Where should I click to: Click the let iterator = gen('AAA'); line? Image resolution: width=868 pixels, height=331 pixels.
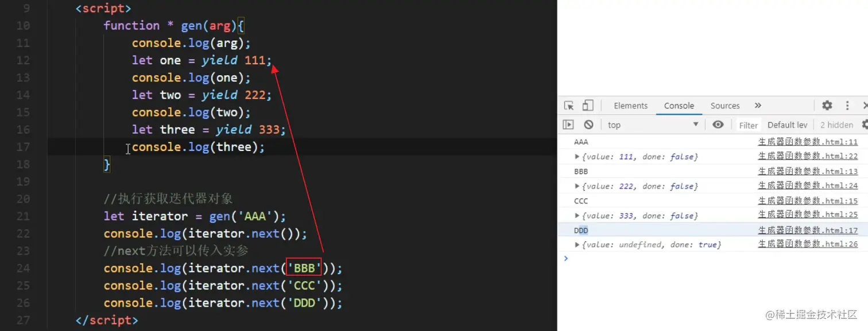(195, 216)
